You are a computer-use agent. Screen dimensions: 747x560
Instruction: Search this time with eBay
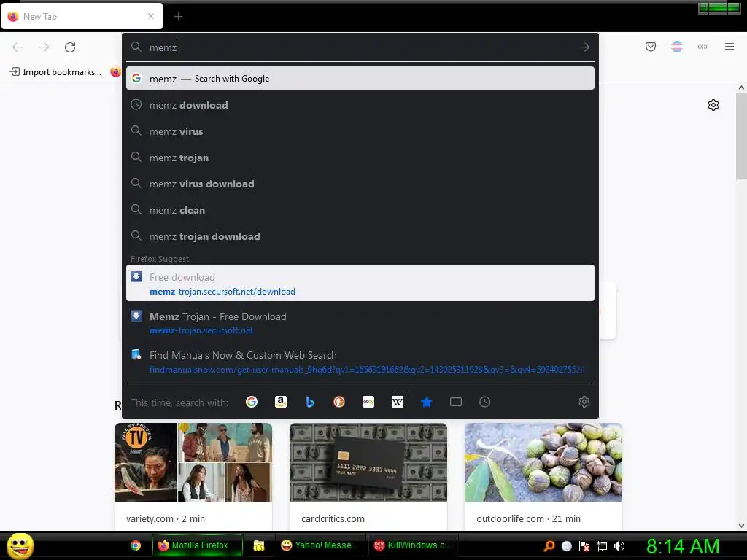pyautogui.click(x=368, y=402)
